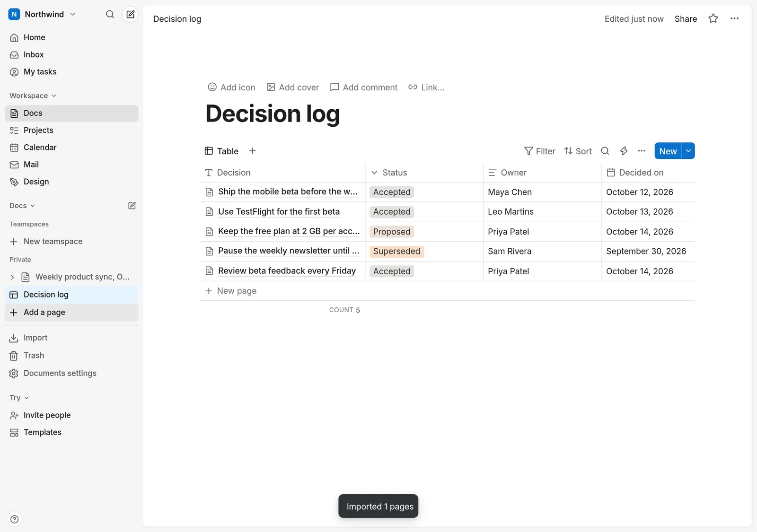
Task: Collapse the Docs section chevron
Action: (33, 206)
